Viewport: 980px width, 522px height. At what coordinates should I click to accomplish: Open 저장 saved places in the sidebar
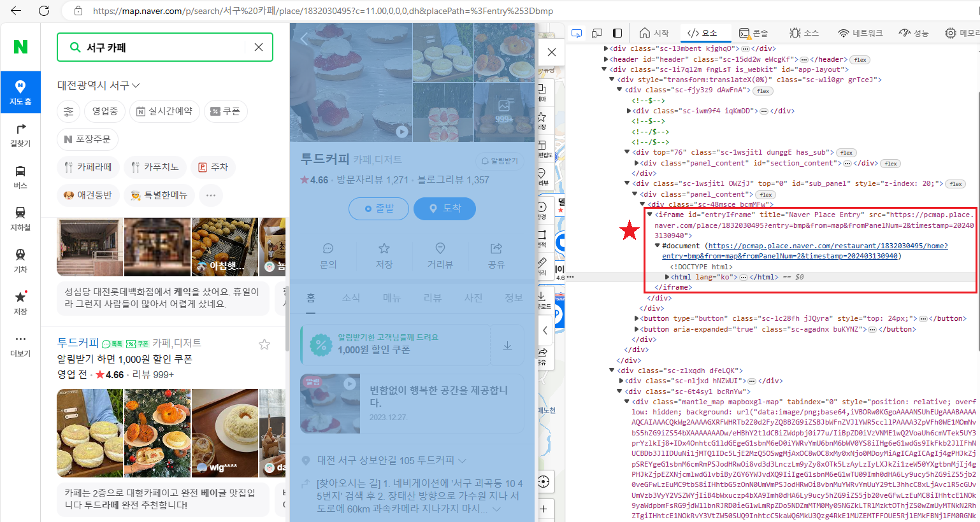click(x=20, y=303)
